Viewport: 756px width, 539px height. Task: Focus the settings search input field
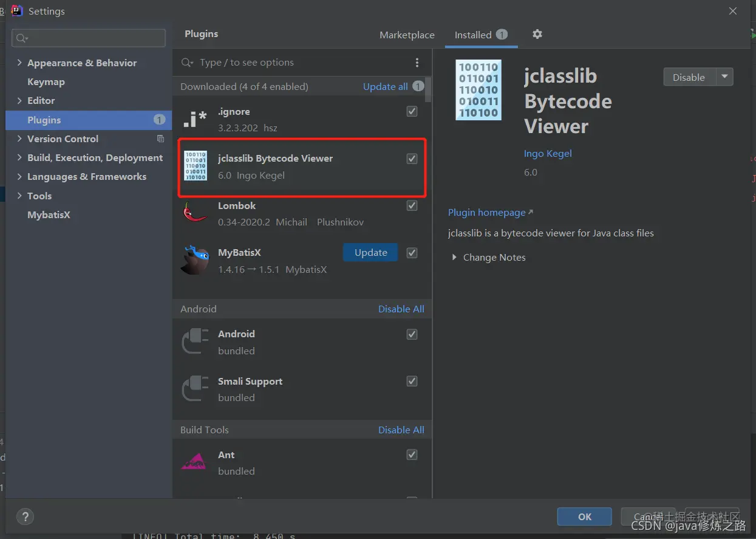(89, 38)
